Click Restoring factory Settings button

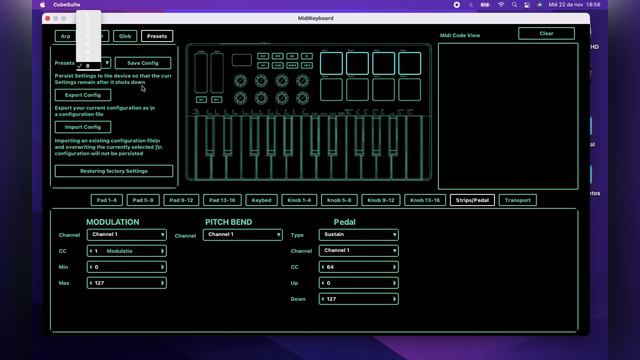pos(114,171)
